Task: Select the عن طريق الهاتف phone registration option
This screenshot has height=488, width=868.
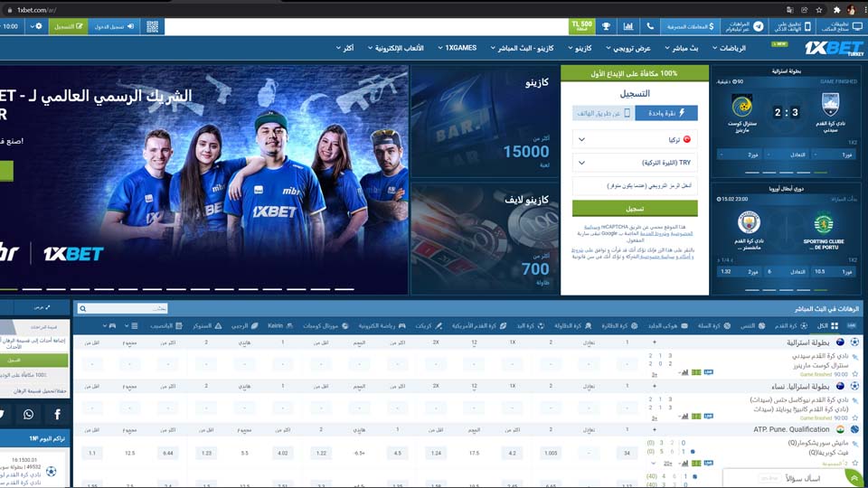Action: (603, 113)
